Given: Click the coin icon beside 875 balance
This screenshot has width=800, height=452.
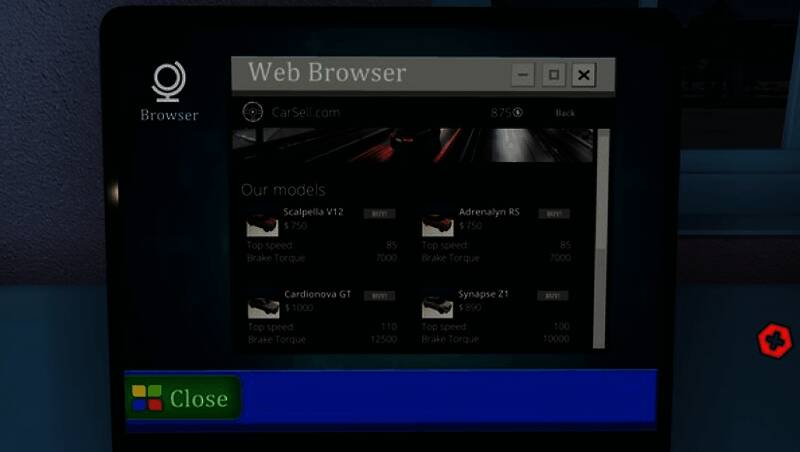Looking at the screenshot, I should [518, 113].
